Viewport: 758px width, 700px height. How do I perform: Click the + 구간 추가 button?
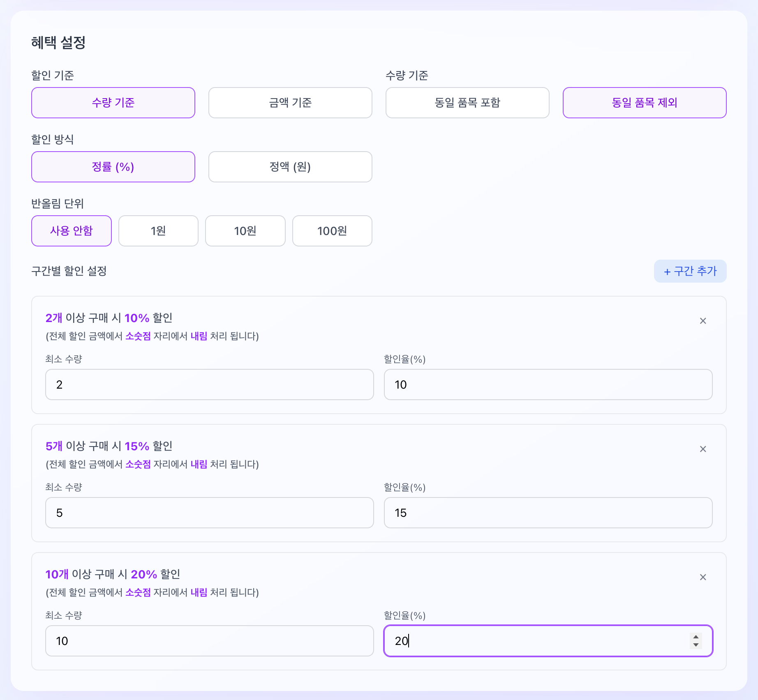tap(690, 271)
